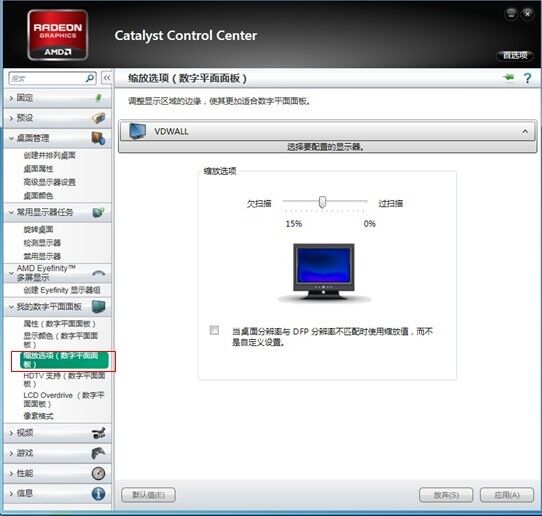The width and height of the screenshot is (542, 516).
Task: Toggle the DFP 分辨率 scaling checkbox
Action: click(x=214, y=330)
